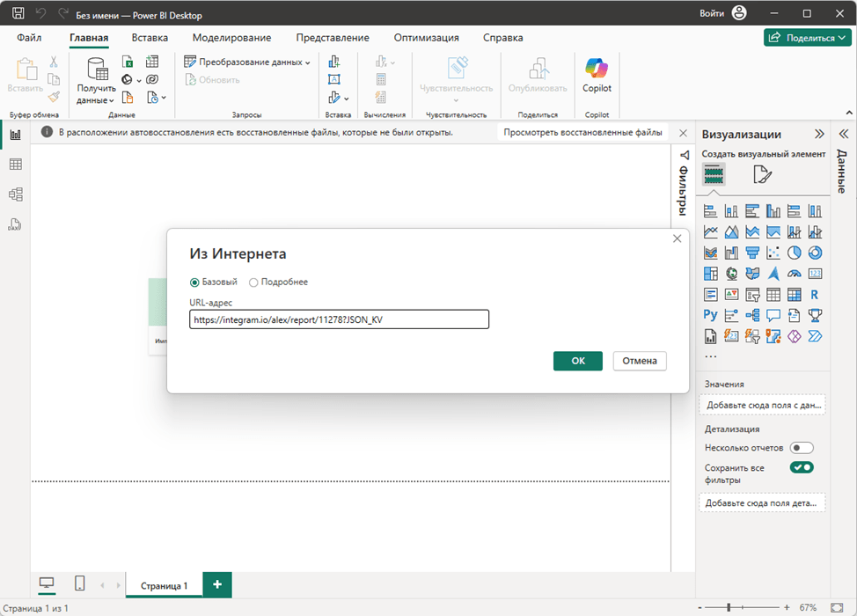
Task: Close the Из Интернета dialog with X
Action: coord(678,238)
